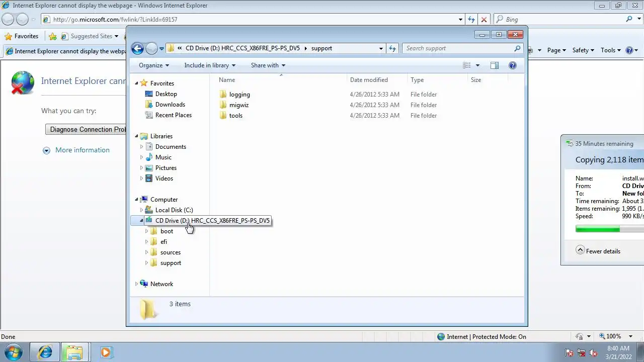
Task: Click the Network icon in navigation pane
Action: tap(144, 284)
